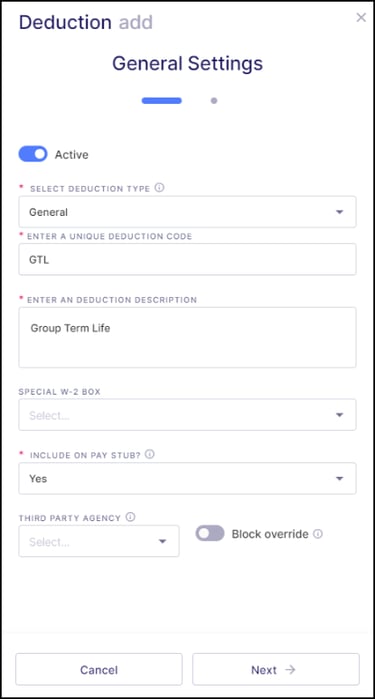Click into the deduction description text area
This screenshot has height=699, width=375.
point(187,337)
